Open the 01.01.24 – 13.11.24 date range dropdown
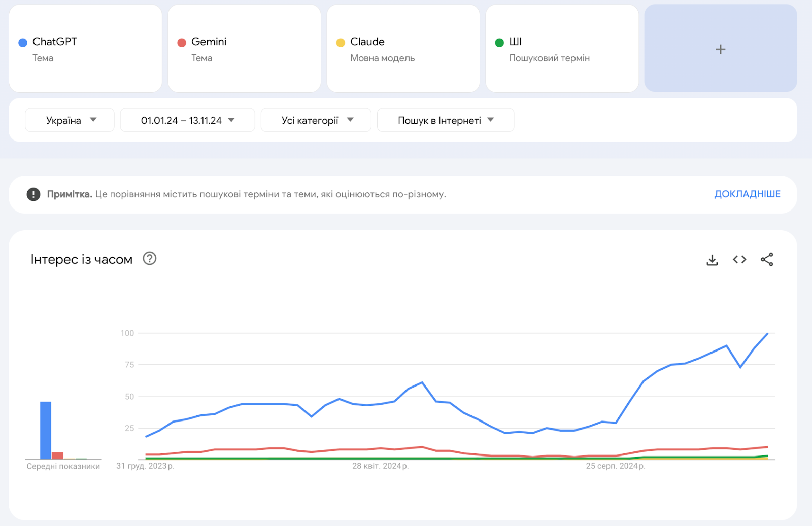Screen dimensions: 812x526 point(187,120)
